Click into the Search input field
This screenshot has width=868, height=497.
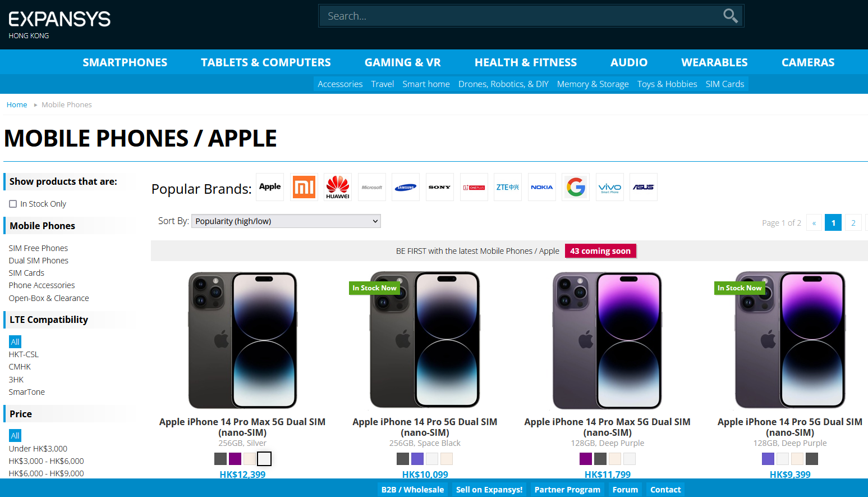point(522,16)
